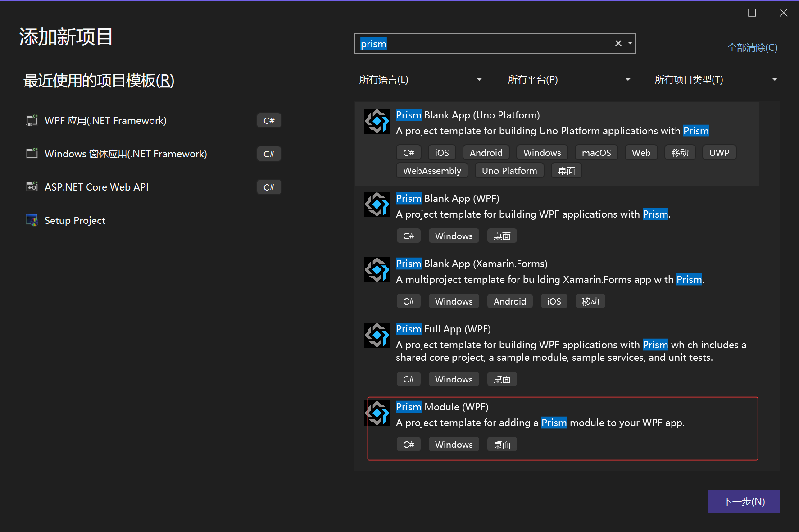Select the Prism Blank App (Uno Platform) template
Image resolution: width=799 pixels, height=532 pixels.
557,144
